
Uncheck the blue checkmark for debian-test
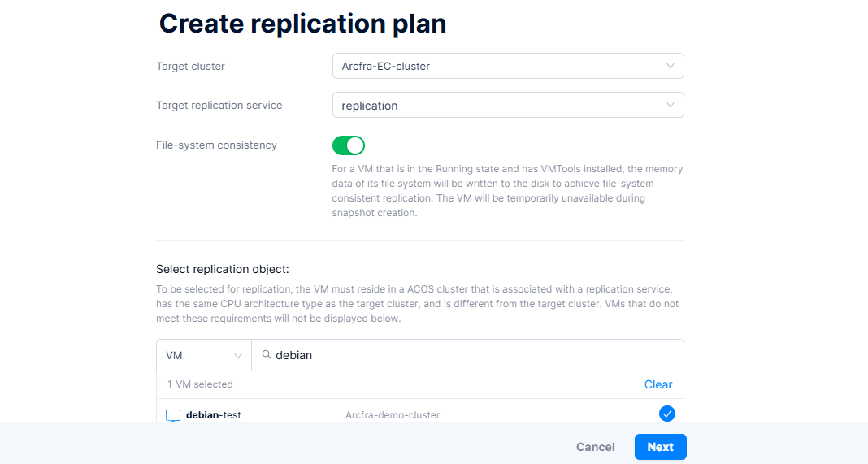point(666,414)
